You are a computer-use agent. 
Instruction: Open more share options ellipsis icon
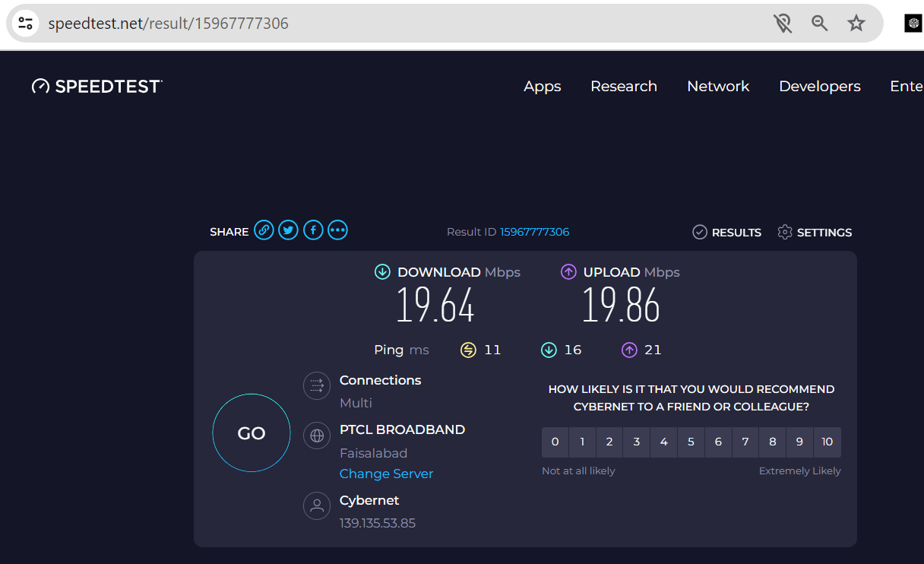[337, 230]
